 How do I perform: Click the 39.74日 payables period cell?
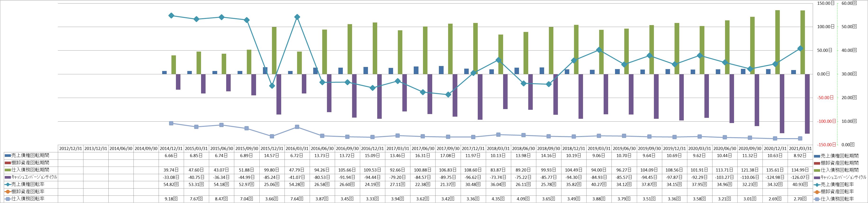171,170
